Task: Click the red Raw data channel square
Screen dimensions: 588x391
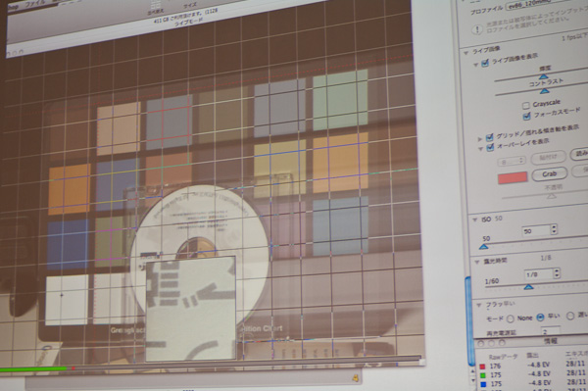Action: point(482,367)
